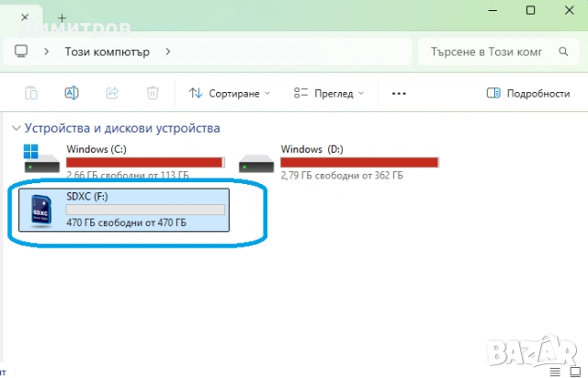Open the Сортиране sort dropdown
588x378 pixels.
[229, 93]
